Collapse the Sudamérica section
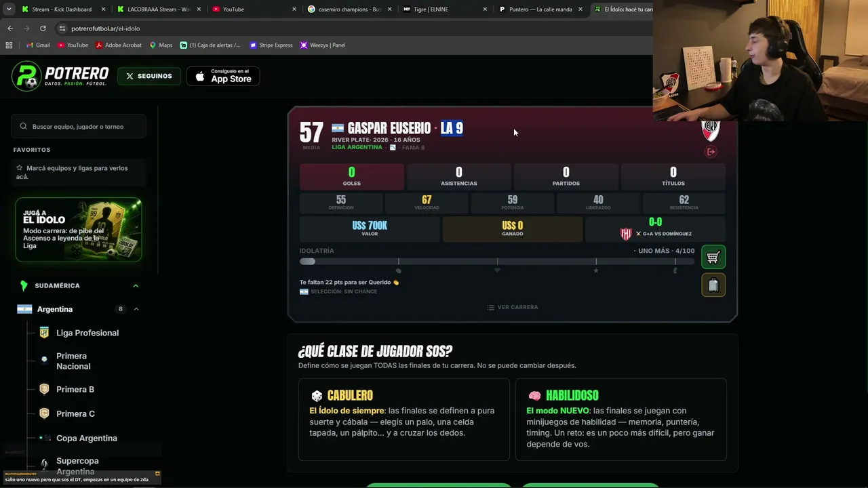The width and height of the screenshot is (868, 488). pos(136,286)
